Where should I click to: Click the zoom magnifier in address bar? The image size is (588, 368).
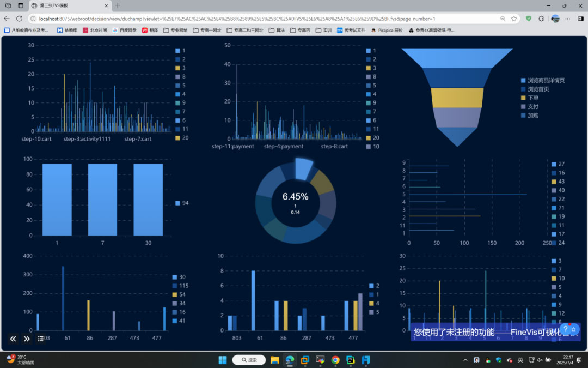click(503, 19)
